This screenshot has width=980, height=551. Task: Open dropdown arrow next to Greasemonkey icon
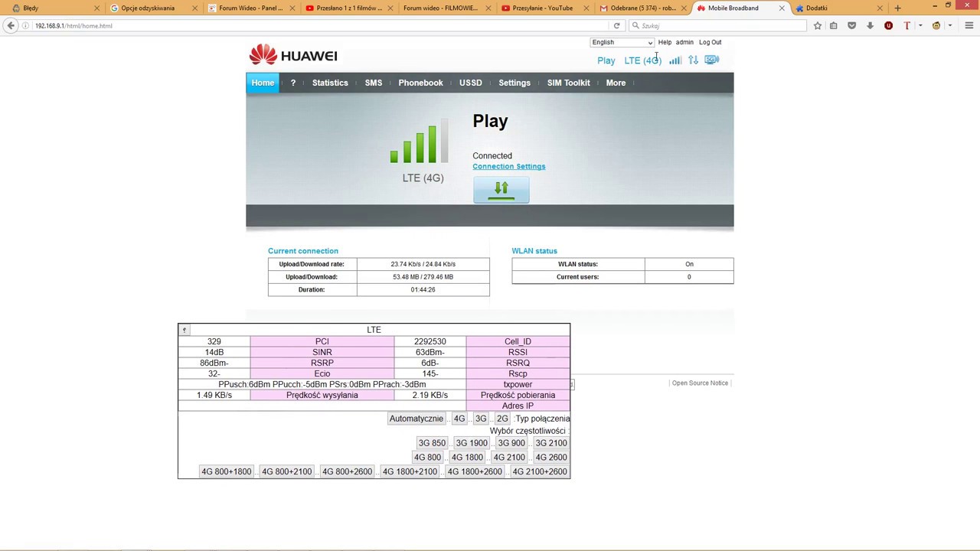pos(949,25)
